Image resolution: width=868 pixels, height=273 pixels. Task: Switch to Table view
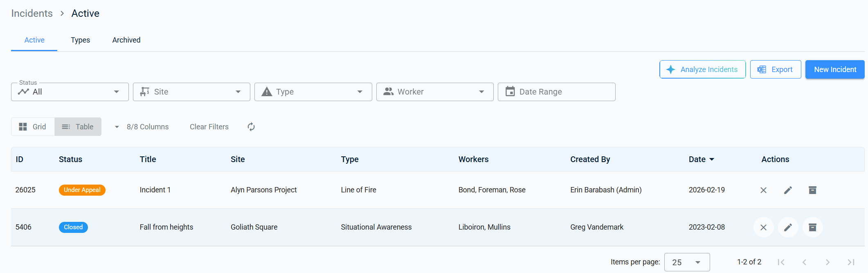[78, 127]
